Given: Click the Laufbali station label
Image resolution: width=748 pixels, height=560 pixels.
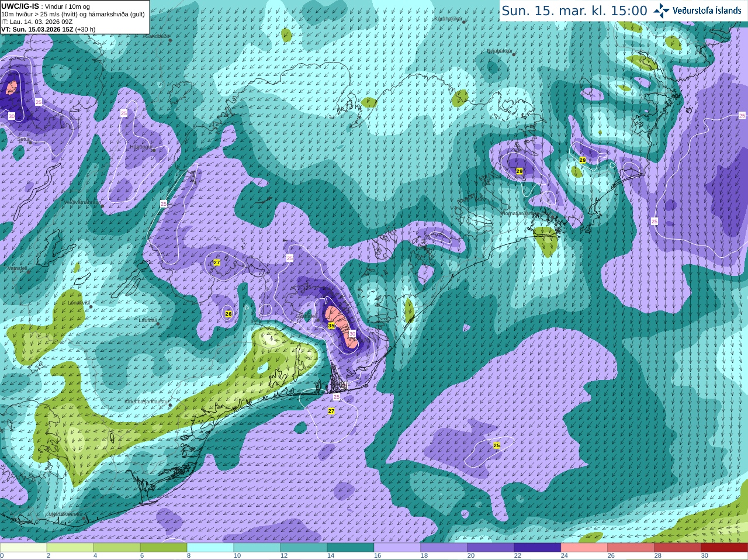Looking at the screenshot, I should coord(147,320).
